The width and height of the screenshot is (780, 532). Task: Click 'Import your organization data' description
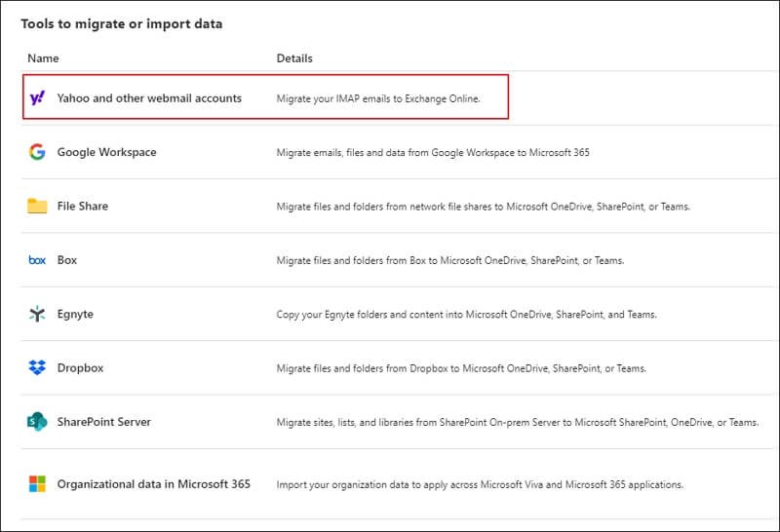pos(480,484)
